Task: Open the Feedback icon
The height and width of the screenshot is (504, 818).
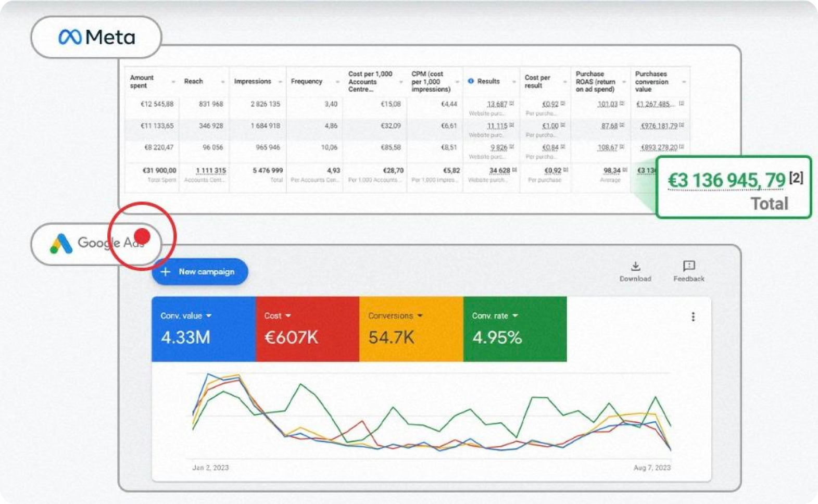Action: click(x=688, y=266)
